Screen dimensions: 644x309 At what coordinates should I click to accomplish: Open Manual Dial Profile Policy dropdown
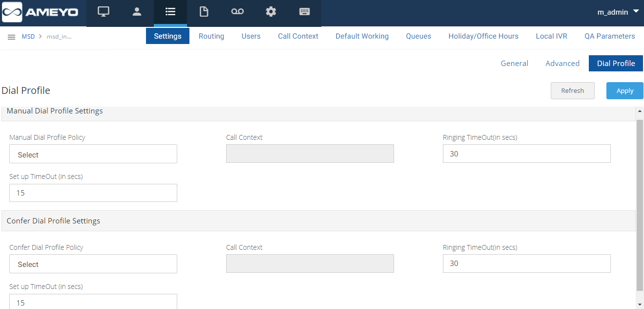(93, 154)
